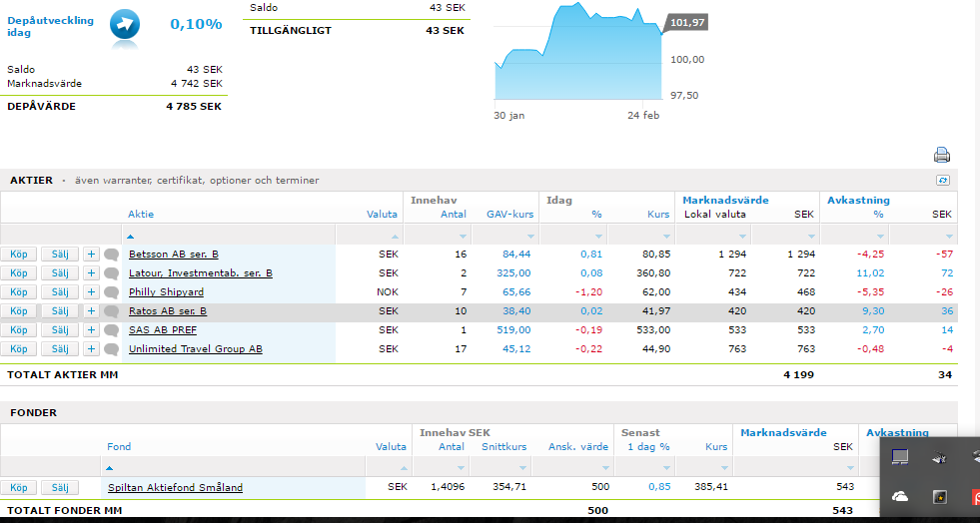Image resolution: width=980 pixels, height=523 pixels.
Task: Click sort arrow under Kurs in Aktier
Action: [667, 237]
